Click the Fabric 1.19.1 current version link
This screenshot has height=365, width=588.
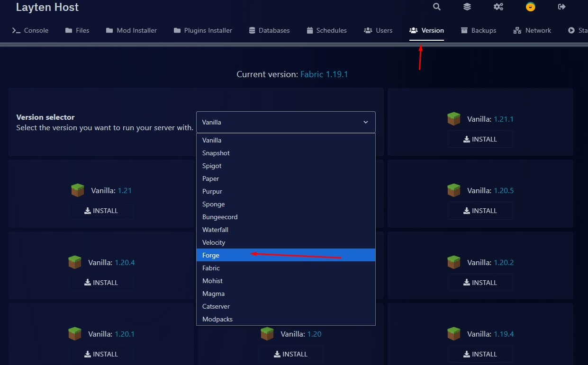(324, 74)
